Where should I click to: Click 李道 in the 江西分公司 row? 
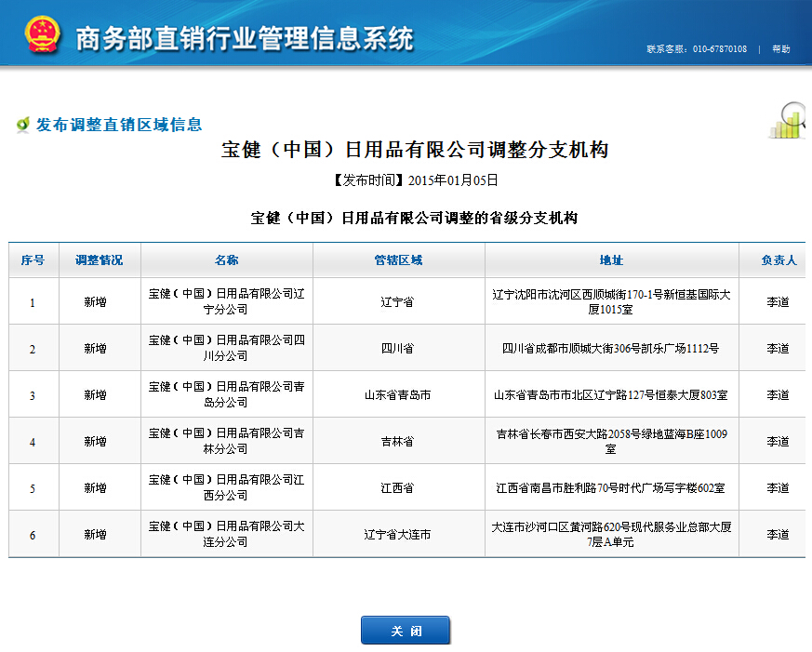[x=778, y=488]
